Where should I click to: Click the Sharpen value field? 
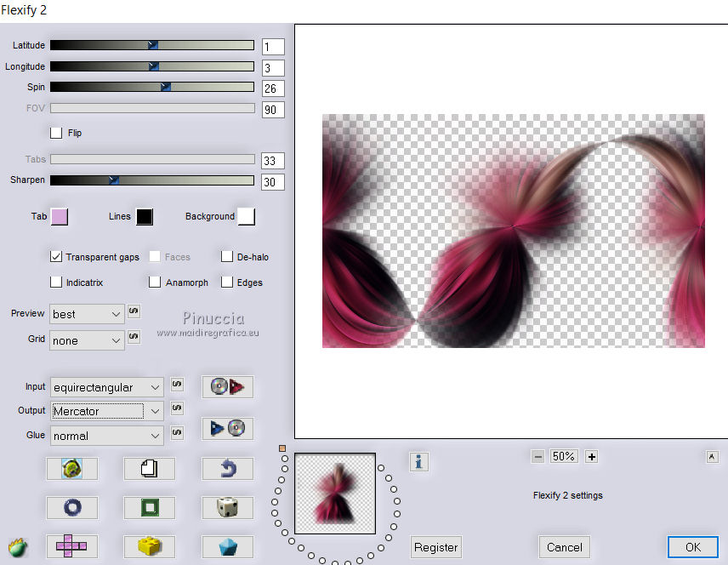tap(273, 182)
